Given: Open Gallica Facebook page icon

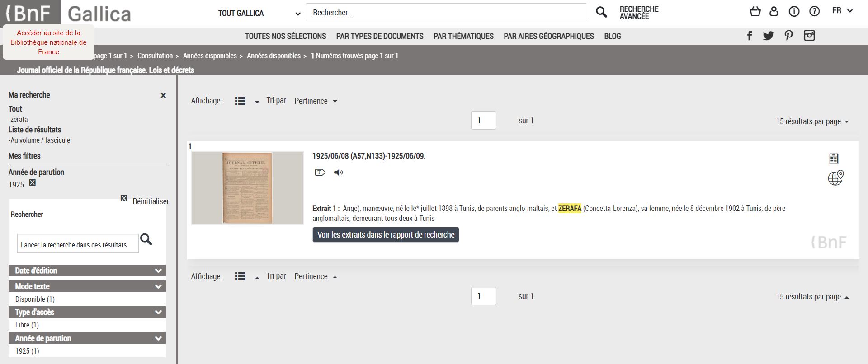Looking at the screenshot, I should [750, 36].
